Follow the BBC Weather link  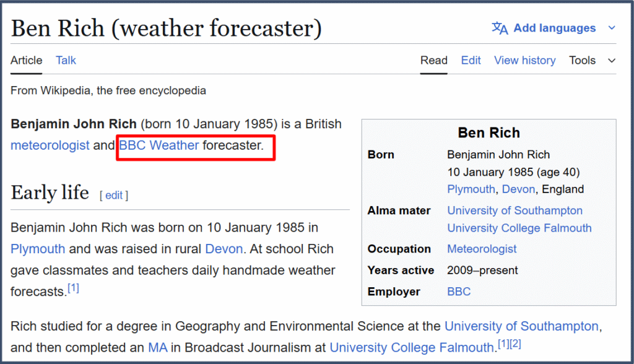pos(159,145)
